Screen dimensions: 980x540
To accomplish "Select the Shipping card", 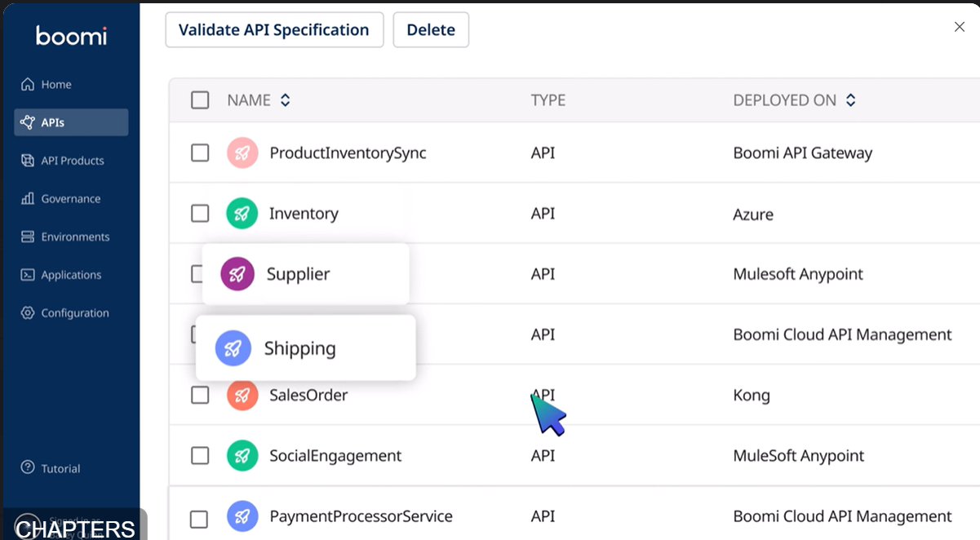I will coord(306,348).
